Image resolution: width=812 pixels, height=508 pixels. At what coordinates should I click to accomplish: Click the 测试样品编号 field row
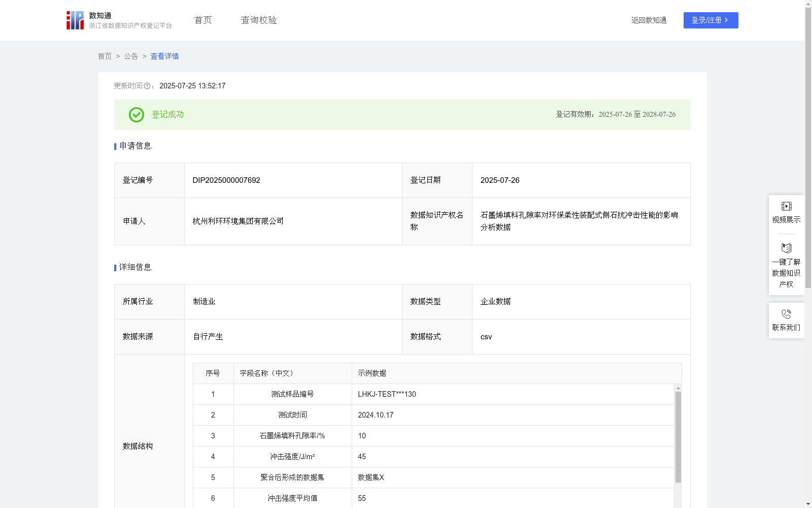pyautogui.click(x=433, y=394)
